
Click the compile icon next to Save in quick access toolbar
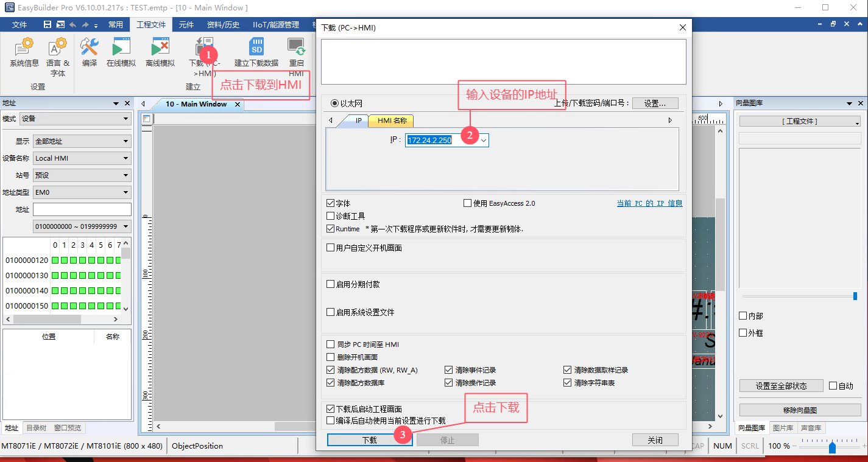pyautogui.click(x=60, y=24)
